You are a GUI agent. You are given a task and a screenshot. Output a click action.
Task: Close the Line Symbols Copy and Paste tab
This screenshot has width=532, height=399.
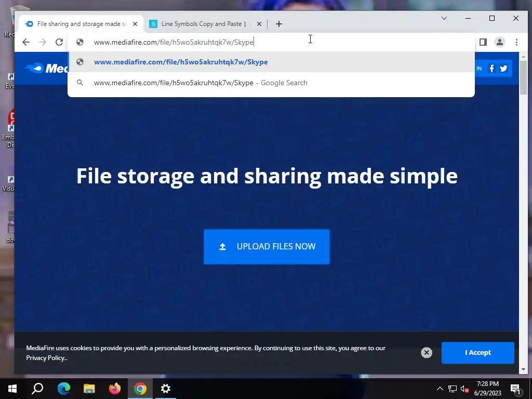click(259, 24)
